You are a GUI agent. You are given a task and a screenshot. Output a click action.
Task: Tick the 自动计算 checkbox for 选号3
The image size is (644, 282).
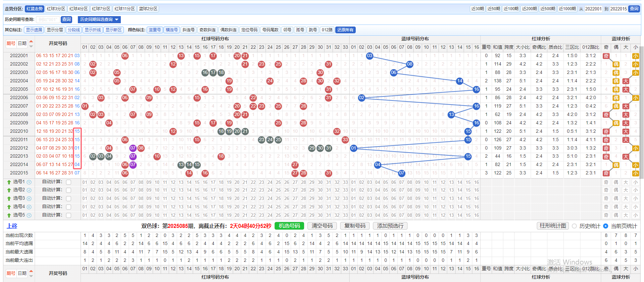68,199
